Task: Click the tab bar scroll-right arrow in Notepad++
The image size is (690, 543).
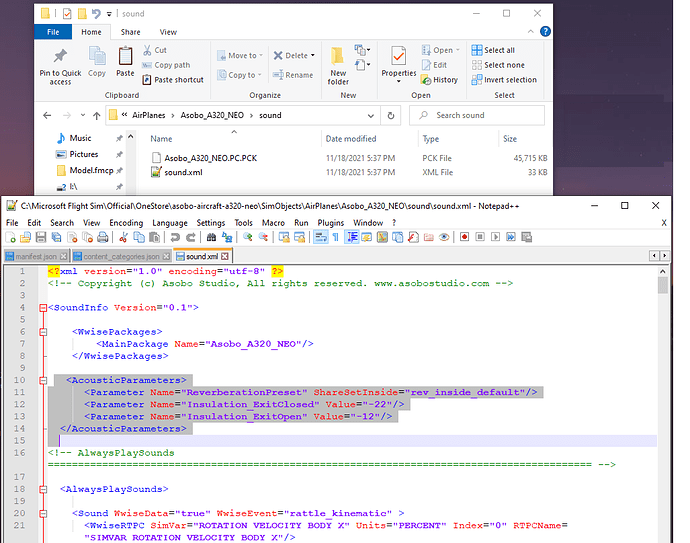Action: 664,255
